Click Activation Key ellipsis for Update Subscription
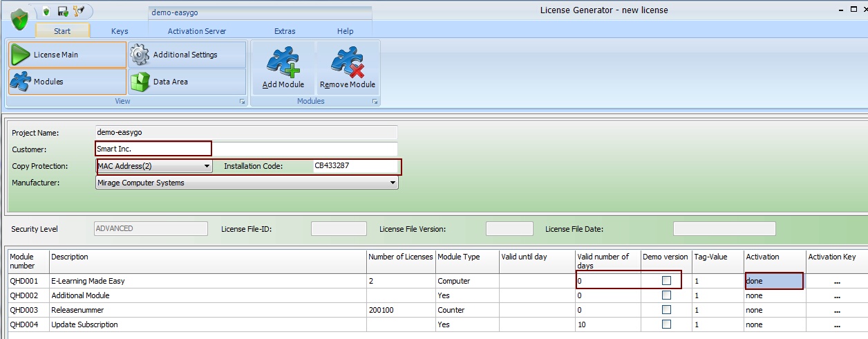 pos(837,325)
